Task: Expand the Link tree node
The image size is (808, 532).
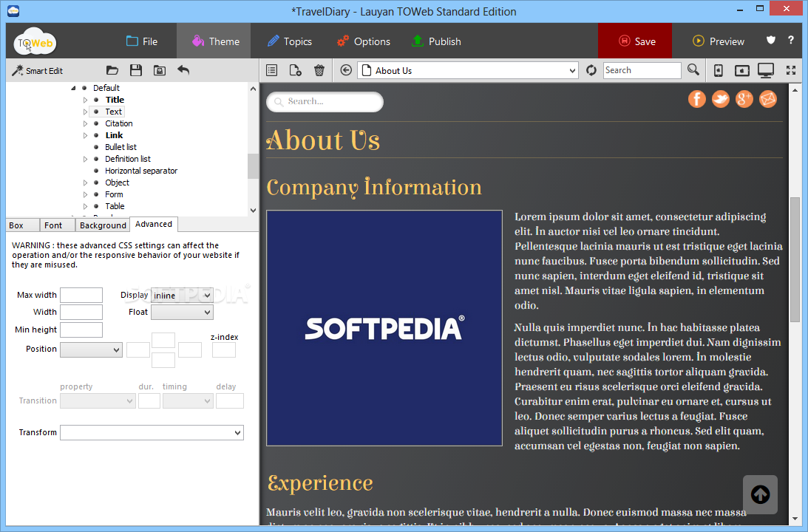Action: click(85, 135)
